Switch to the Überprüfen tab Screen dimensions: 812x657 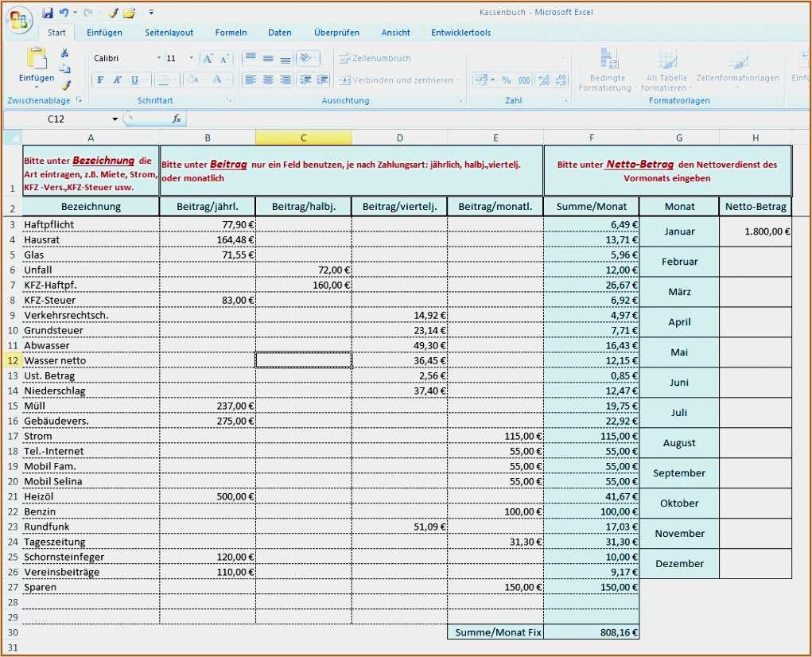click(336, 33)
